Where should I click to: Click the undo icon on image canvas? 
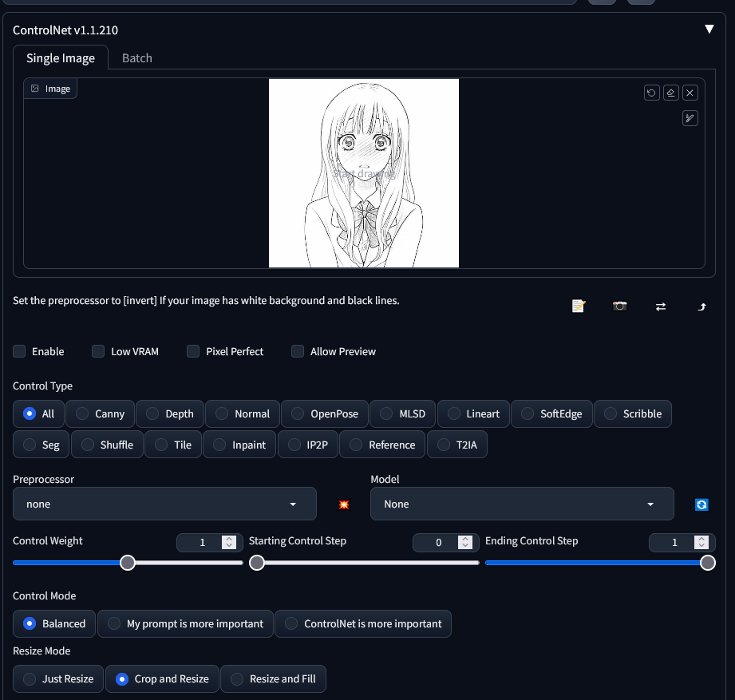coord(651,93)
